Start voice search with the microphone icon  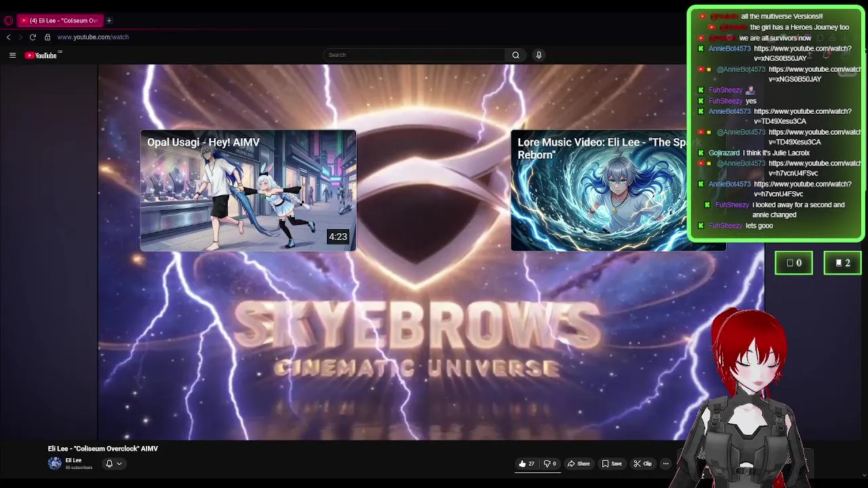(x=538, y=55)
